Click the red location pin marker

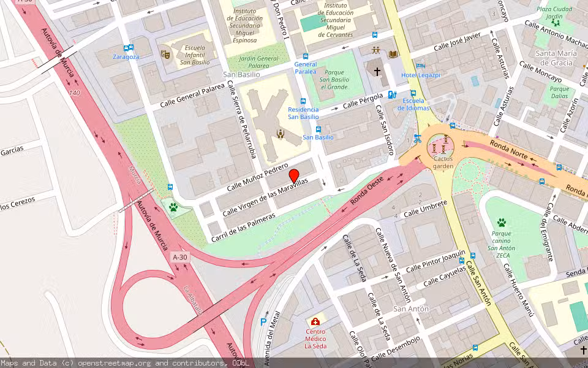tap(294, 176)
